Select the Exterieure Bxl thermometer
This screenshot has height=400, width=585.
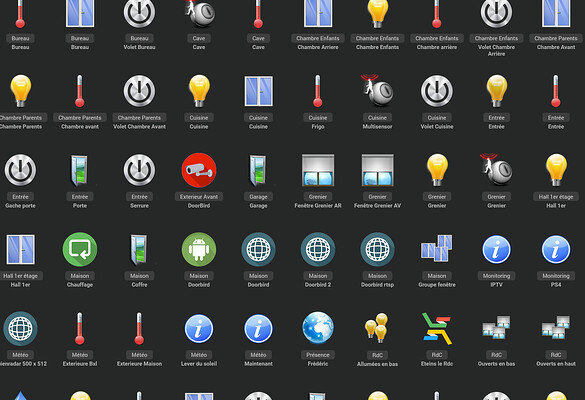point(79,328)
